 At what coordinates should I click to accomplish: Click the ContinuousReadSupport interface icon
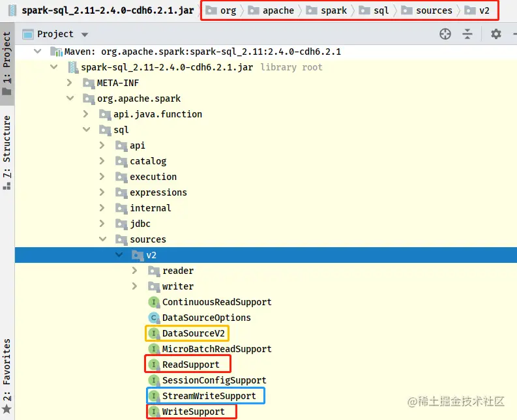pos(154,302)
